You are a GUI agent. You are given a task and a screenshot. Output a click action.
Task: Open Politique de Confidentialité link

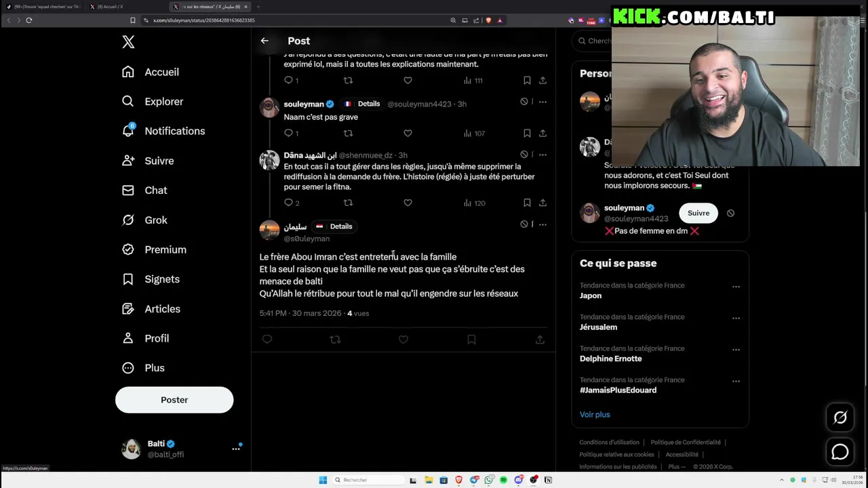(x=686, y=443)
